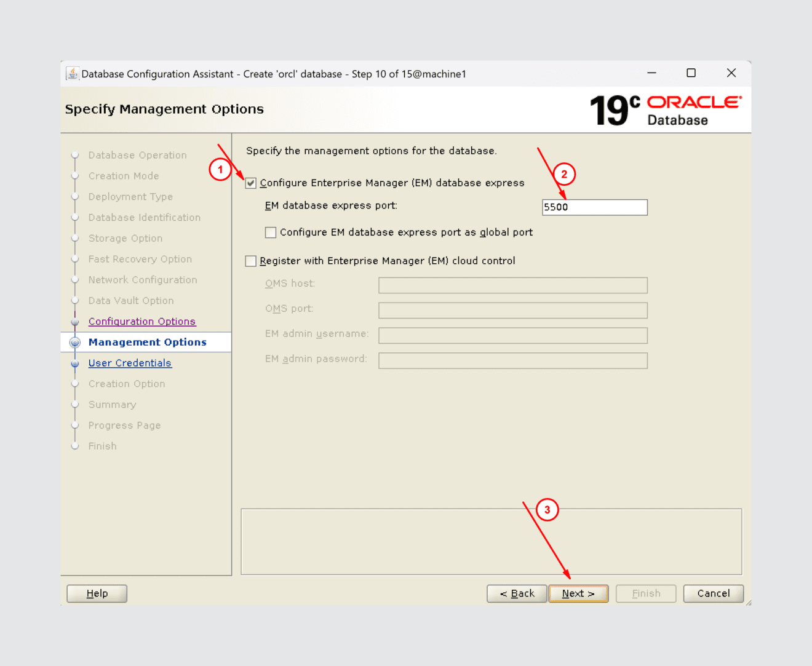The height and width of the screenshot is (666, 812).
Task: Click the Next button to continue
Action: pyautogui.click(x=578, y=593)
